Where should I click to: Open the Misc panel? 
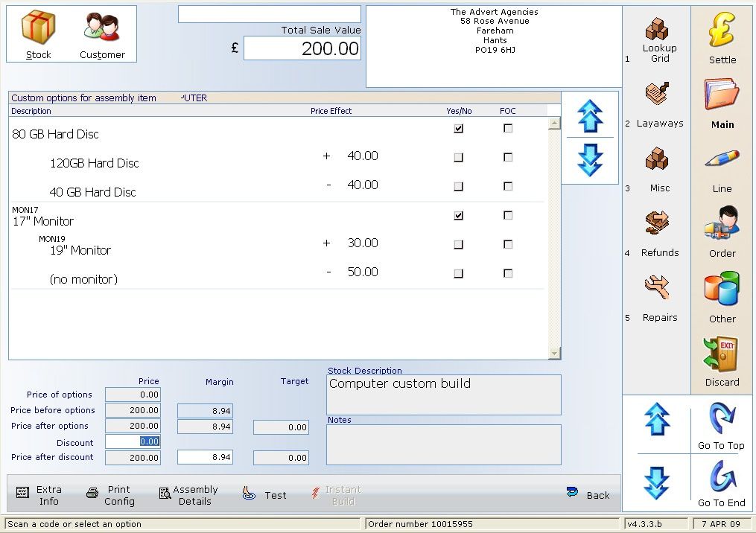click(x=658, y=167)
